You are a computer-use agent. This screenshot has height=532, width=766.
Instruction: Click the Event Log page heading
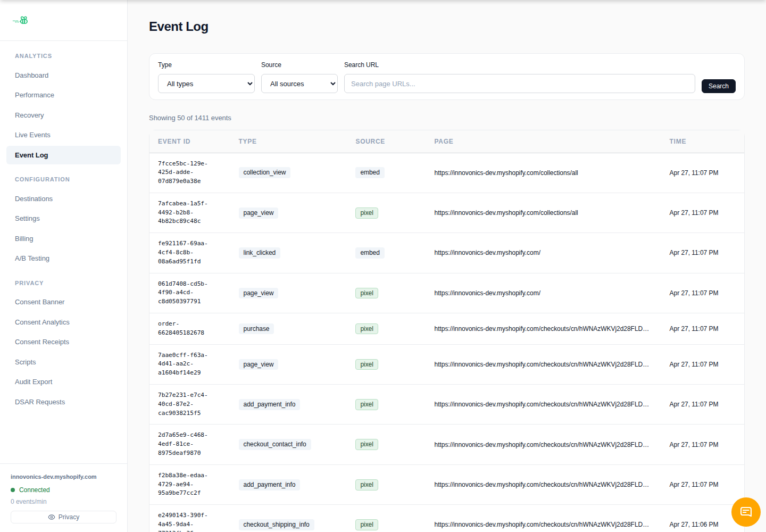pyautogui.click(x=179, y=27)
